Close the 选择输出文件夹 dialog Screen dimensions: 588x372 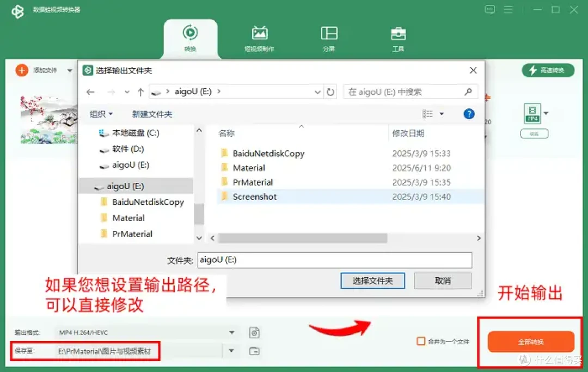click(x=473, y=70)
